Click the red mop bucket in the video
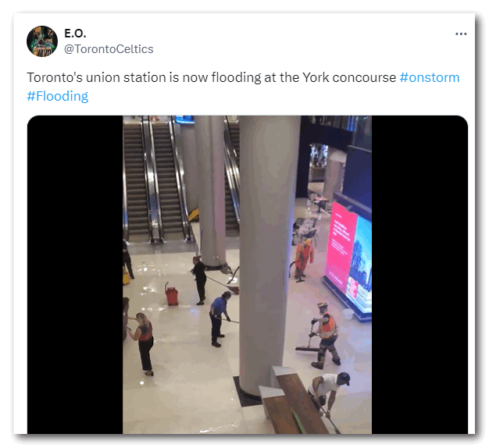The image size is (489, 448). click(171, 294)
